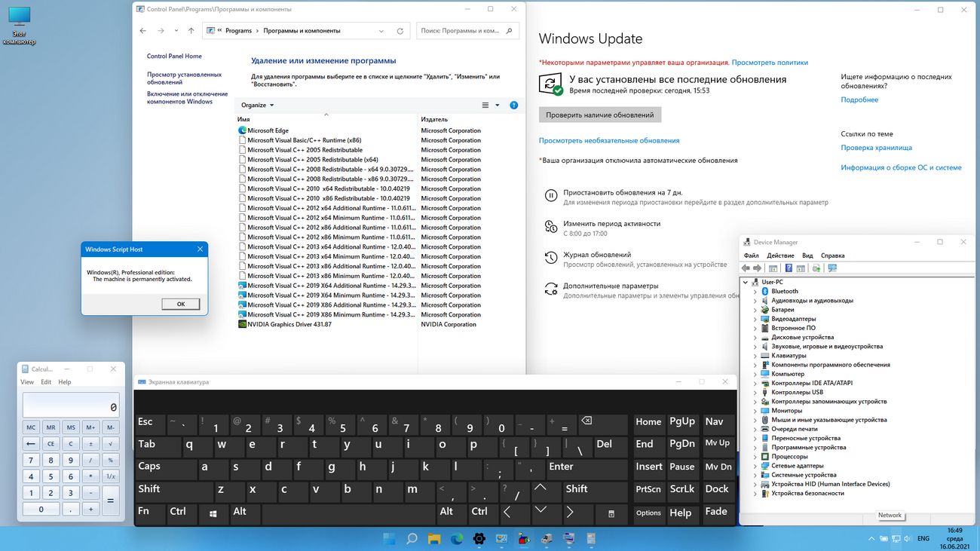
Task: Expand the 'Процессоры' category
Action: (755, 457)
